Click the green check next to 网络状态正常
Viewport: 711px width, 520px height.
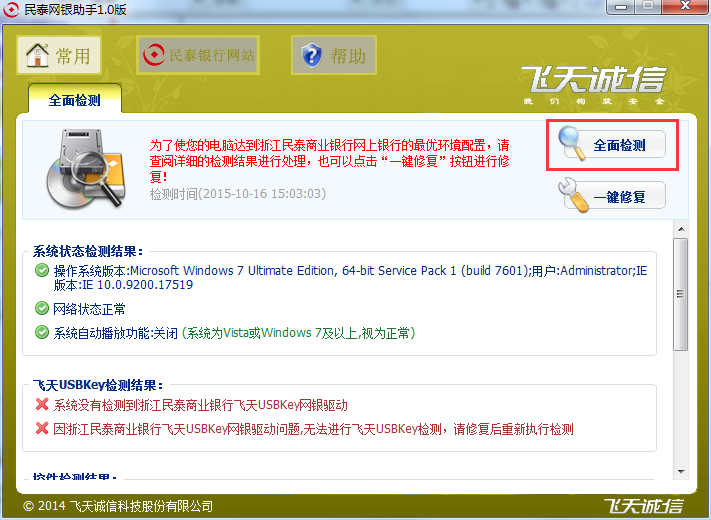[42, 309]
